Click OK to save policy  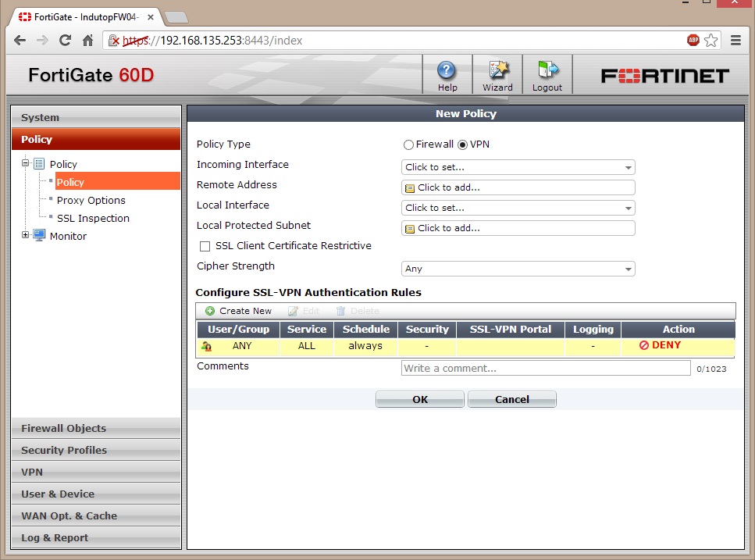(x=420, y=399)
